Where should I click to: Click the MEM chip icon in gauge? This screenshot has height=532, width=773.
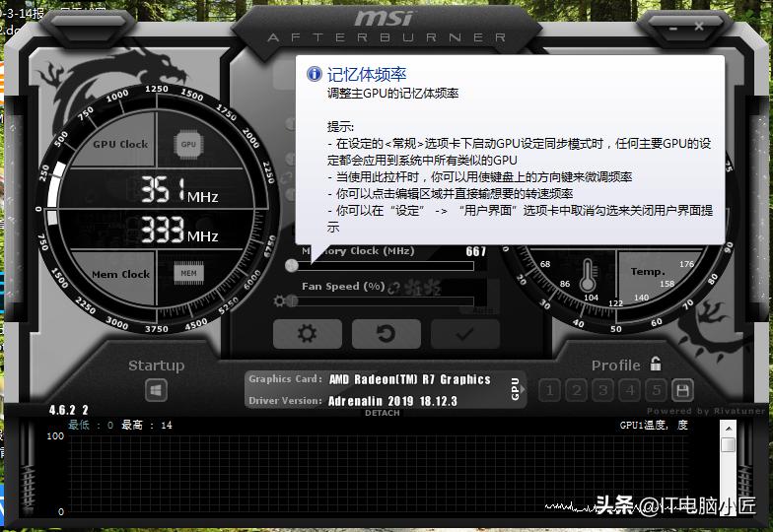188,274
